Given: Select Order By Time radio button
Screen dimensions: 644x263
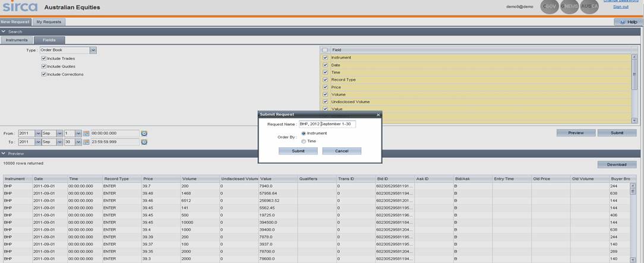Looking at the screenshot, I should (304, 141).
